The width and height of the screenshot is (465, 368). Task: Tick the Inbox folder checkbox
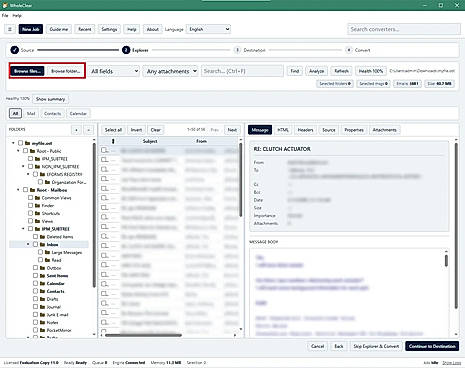point(35,244)
